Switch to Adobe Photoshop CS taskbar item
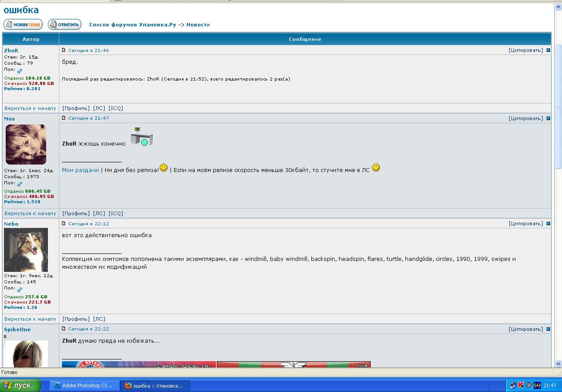The height and width of the screenshot is (392, 562). [x=84, y=385]
